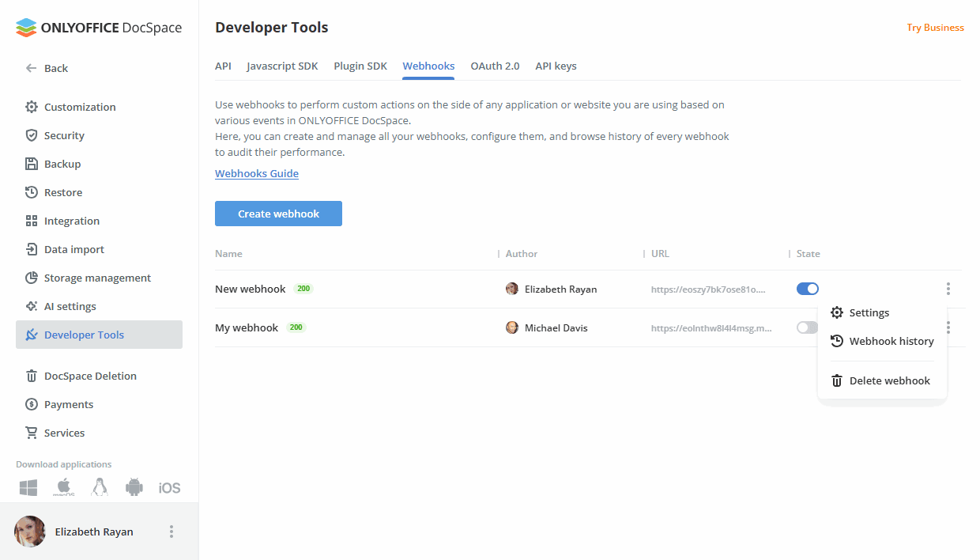Screen dimensions: 980x560
Task: Select DocSpace Deletion in the sidebar
Action: 89,375
